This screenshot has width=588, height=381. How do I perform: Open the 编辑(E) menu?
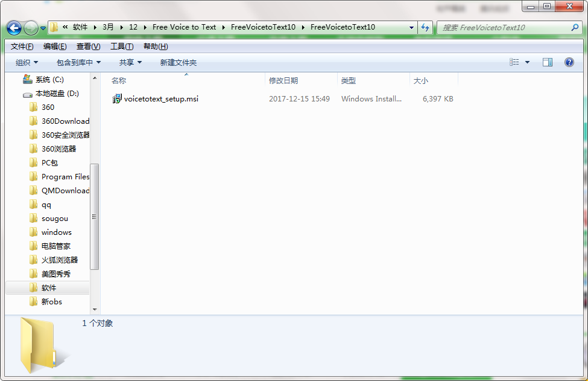click(55, 46)
